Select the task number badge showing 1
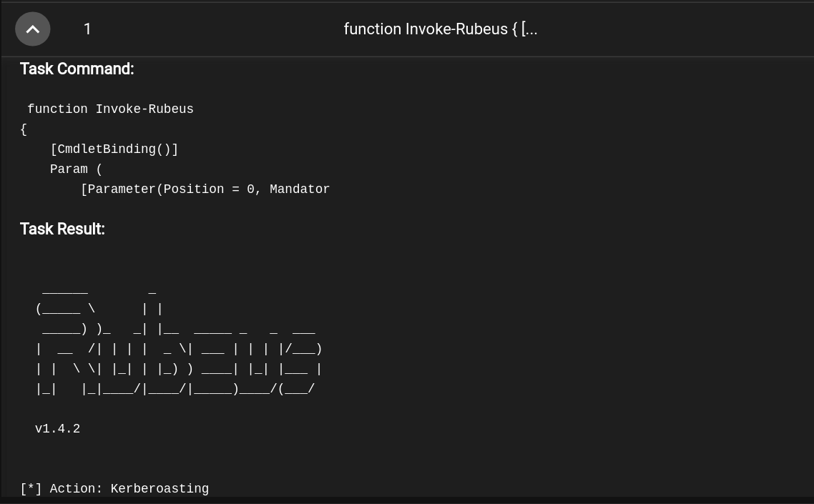The height and width of the screenshot is (504, 814). 87,29
